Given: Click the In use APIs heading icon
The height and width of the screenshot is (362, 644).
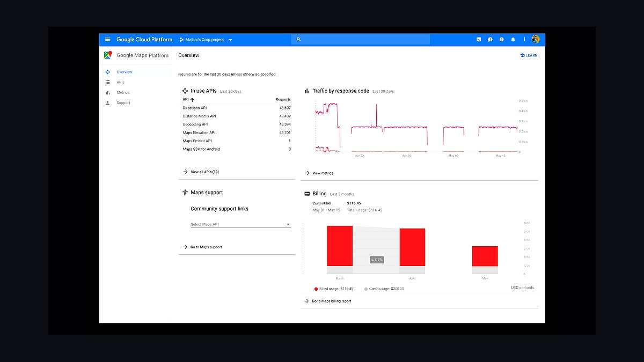Looking at the screenshot, I should [185, 91].
